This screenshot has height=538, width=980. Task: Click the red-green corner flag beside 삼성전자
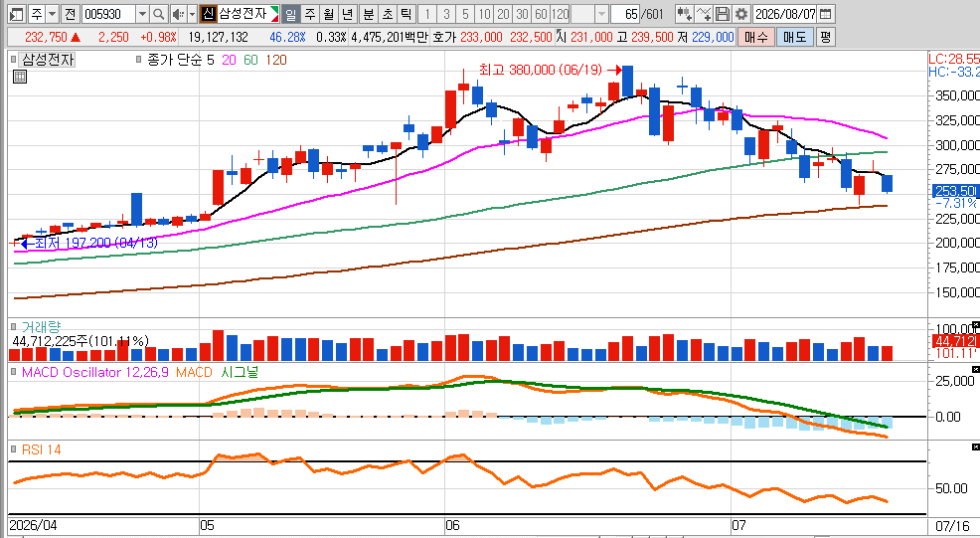[273, 14]
